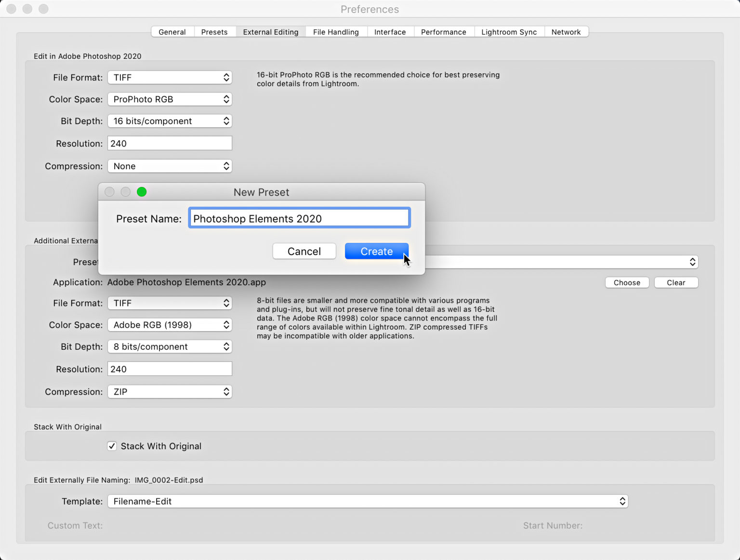Open the ProPhoto RGB Color Space dropdown
This screenshot has height=560, width=740.
coord(170,99)
